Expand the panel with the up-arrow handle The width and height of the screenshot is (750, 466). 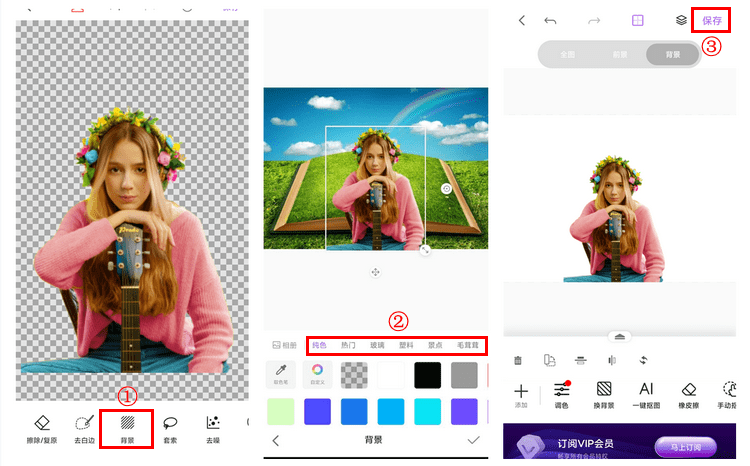point(620,337)
